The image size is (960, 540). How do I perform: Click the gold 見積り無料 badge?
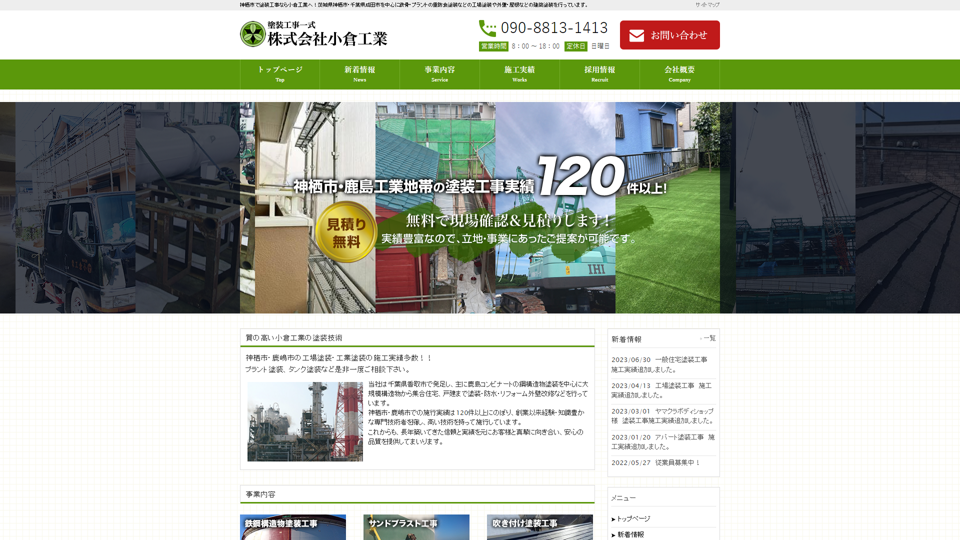point(345,232)
